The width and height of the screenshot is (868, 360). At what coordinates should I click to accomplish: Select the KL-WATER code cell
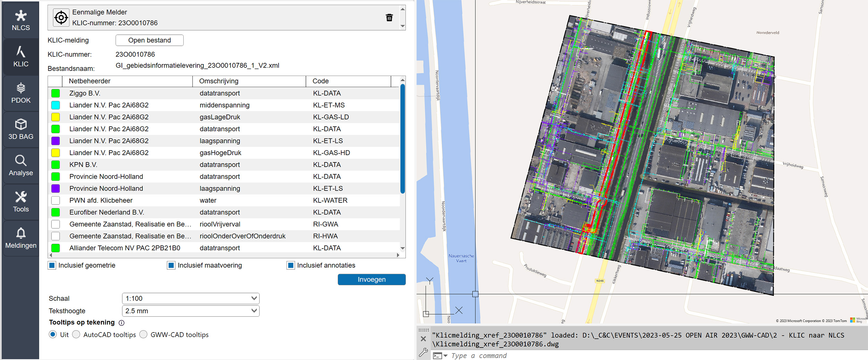330,200
